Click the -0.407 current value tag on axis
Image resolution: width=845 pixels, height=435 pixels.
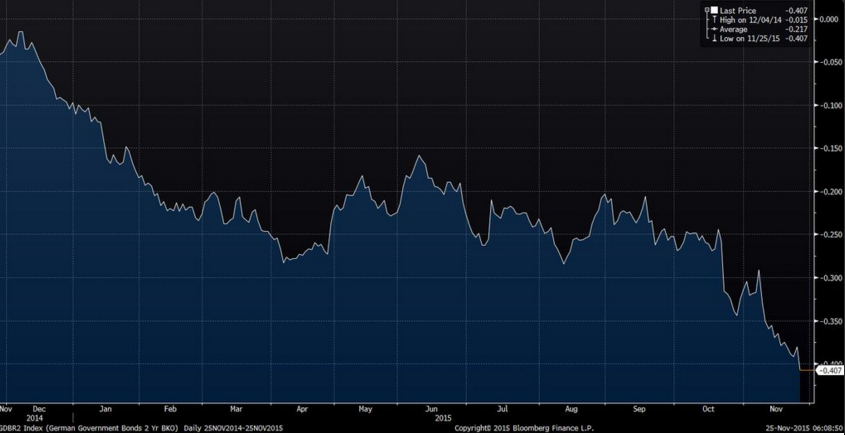pos(829,370)
